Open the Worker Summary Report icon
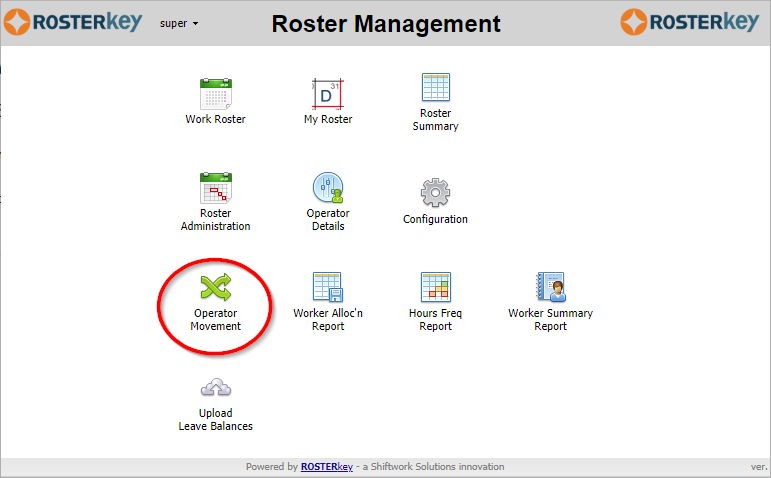The width and height of the screenshot is (771, 478). (551, 287)
